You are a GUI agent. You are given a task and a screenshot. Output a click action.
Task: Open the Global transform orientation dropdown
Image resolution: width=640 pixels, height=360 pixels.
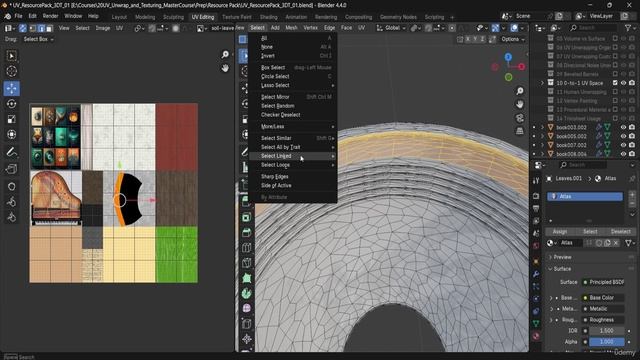click(391, 28)
